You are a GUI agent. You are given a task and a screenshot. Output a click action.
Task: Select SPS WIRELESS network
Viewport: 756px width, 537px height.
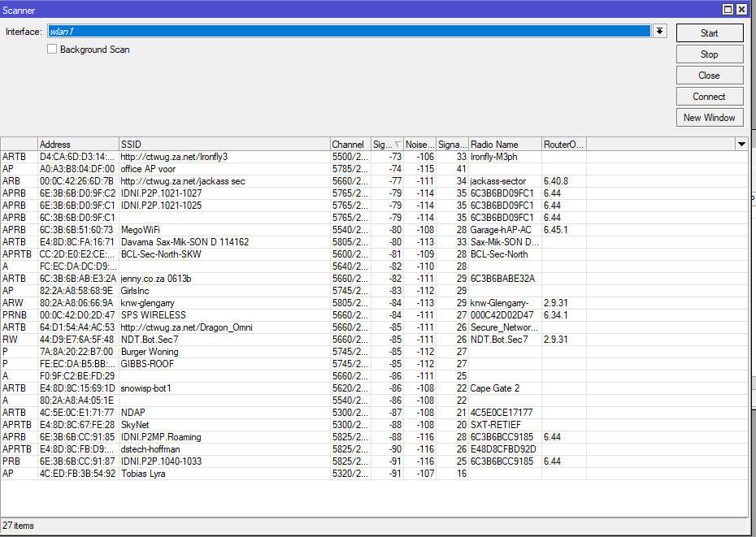(374, 314)
